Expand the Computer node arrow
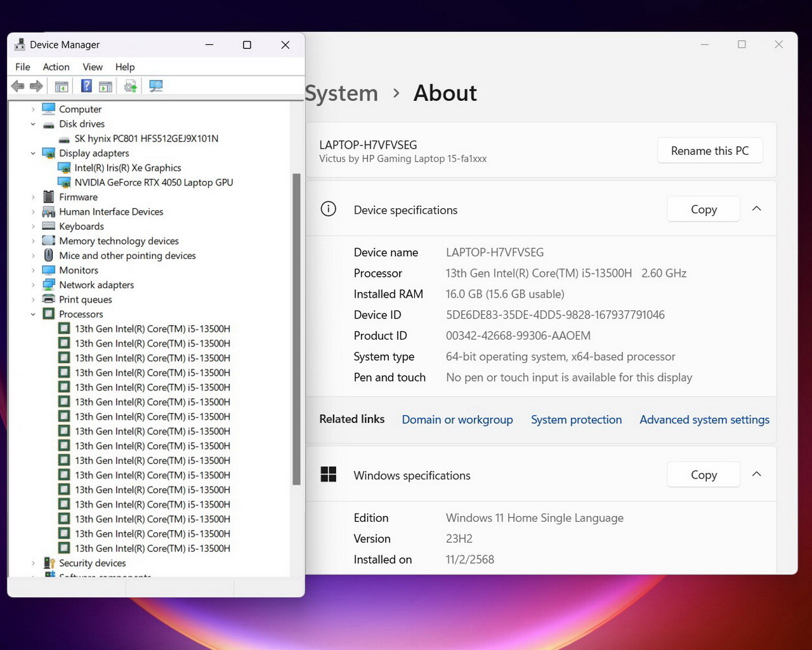 33,109
